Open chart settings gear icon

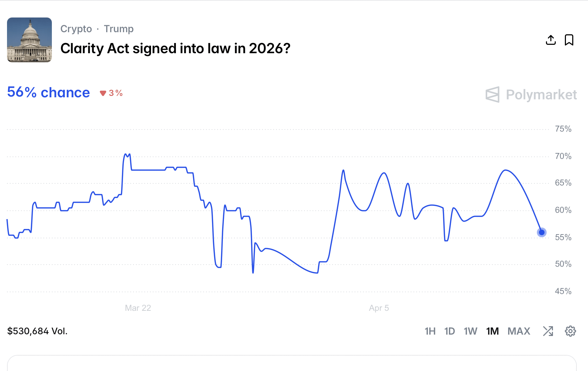[x=570, y=331]
